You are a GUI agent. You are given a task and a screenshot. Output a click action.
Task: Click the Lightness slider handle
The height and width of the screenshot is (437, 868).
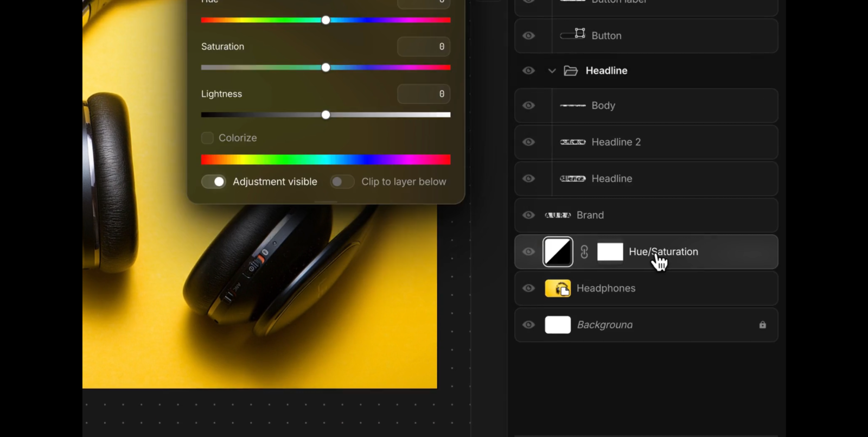pyautogui.click(x=325, y=115)
